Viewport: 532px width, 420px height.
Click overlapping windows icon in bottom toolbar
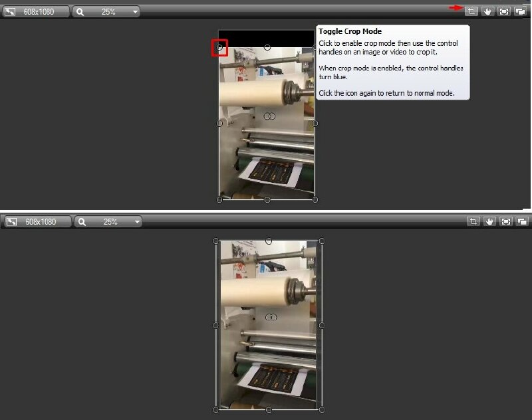523,221
